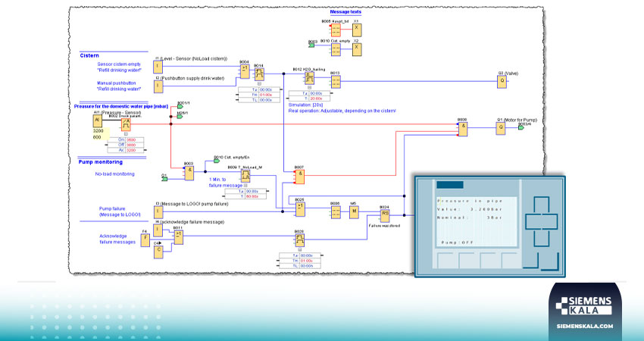Collapse parameter box under B014
The height and width of the screenshot is (341, 644).
pyautogui.click(x=259, y=83)
